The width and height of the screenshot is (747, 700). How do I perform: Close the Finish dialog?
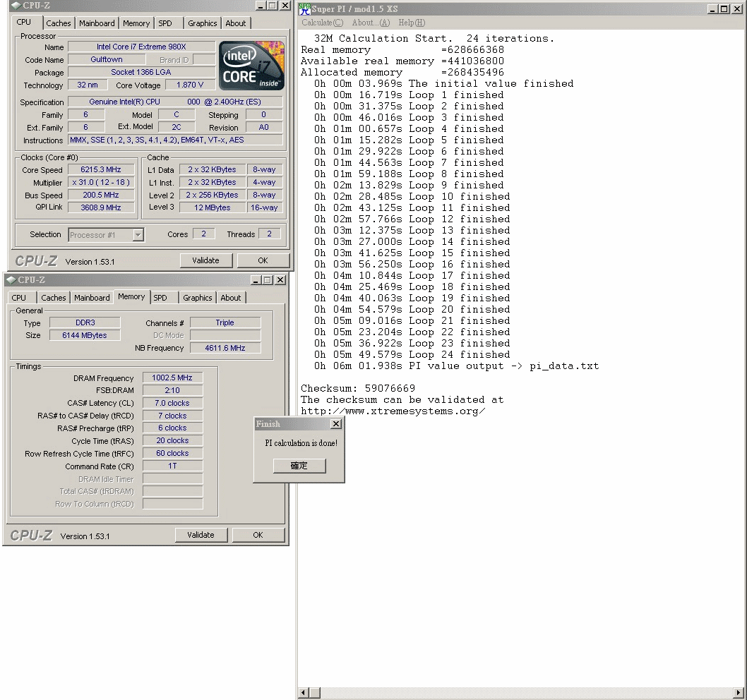(336, 424)
